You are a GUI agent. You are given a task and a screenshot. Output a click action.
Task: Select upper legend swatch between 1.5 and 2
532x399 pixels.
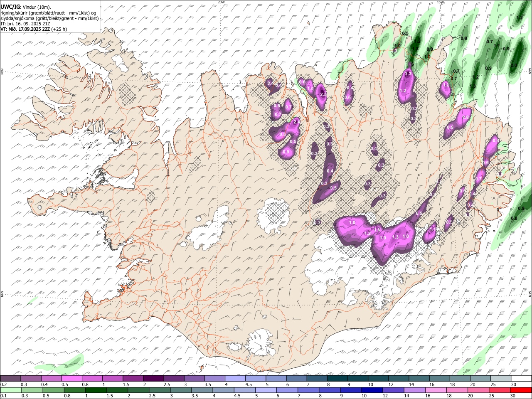click(x=133, y=379)
